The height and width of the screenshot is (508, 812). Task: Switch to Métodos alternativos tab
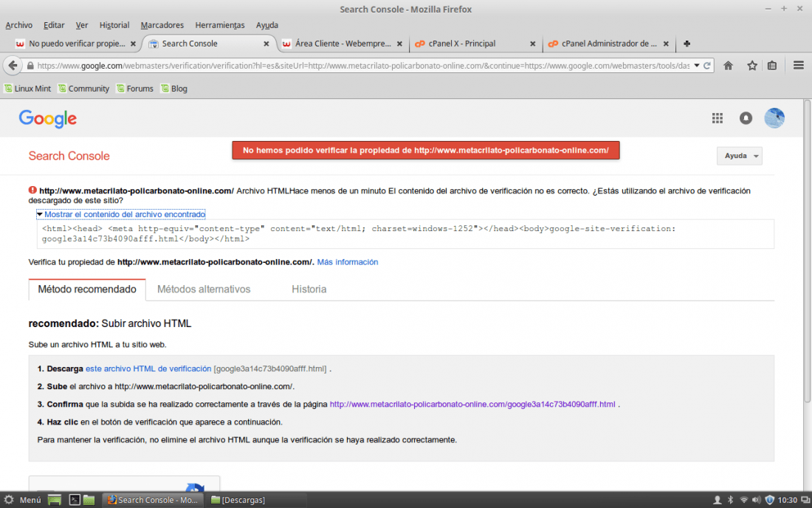point(204,289)
